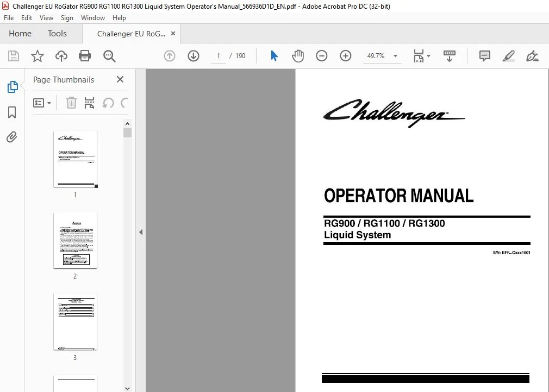Image resolution: width=549 pixels, height=392 pixels.
Task: Rotate page clockwise in thumbnails panel
Action: [x=124, y=103]
